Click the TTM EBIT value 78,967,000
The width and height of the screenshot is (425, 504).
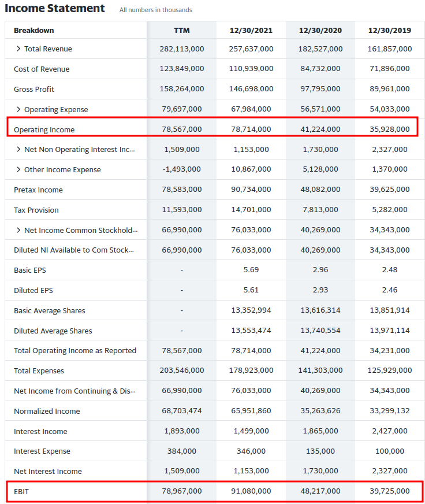pyautogui.click(x=181, y=491)
